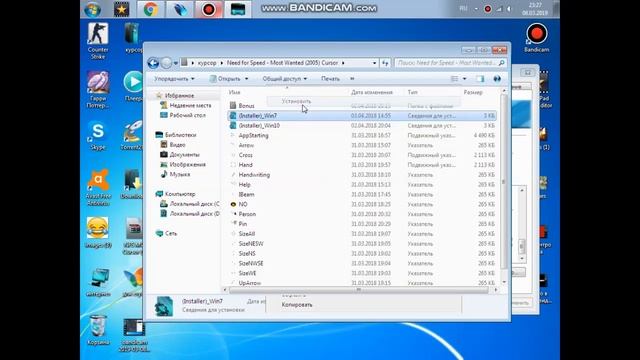The height and width of the screenshot is (360, 640).
Task: Select the (Installer)_Win10 file
Action: [x=259, y=126]
